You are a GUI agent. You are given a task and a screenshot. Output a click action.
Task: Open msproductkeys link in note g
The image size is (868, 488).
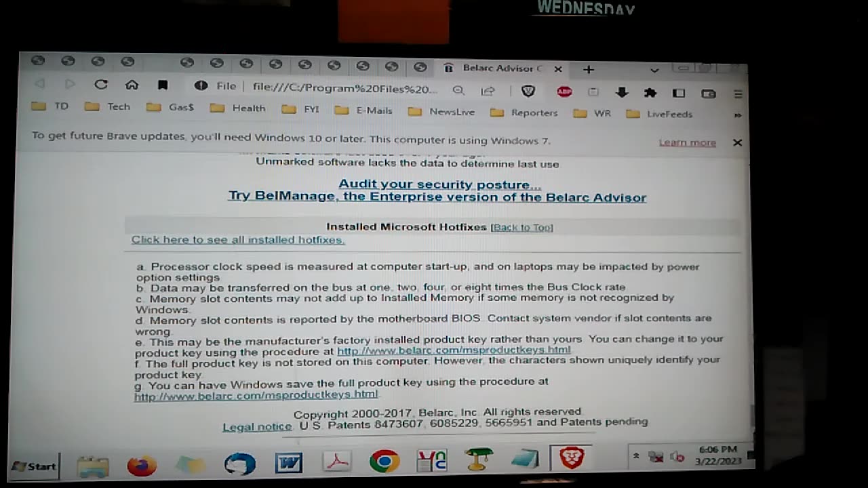pos(256,394)
